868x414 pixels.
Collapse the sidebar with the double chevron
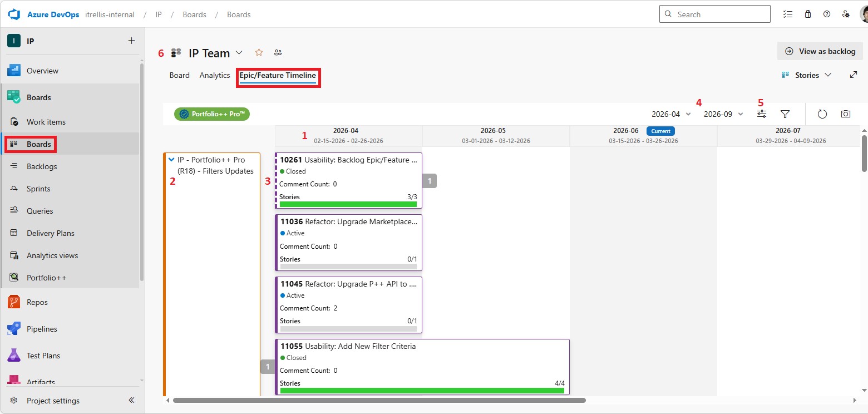pos(131,400)
